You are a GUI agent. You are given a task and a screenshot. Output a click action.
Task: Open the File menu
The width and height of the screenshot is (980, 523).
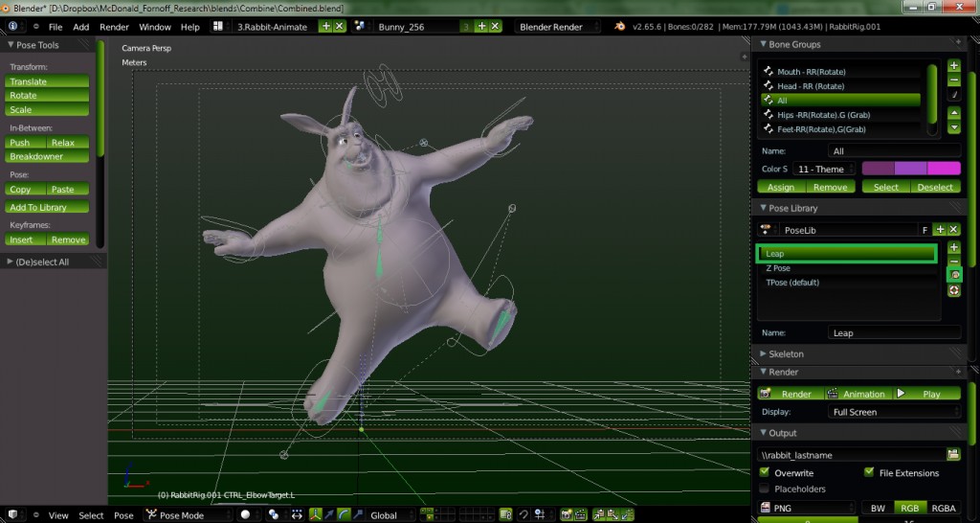[56, 27]
